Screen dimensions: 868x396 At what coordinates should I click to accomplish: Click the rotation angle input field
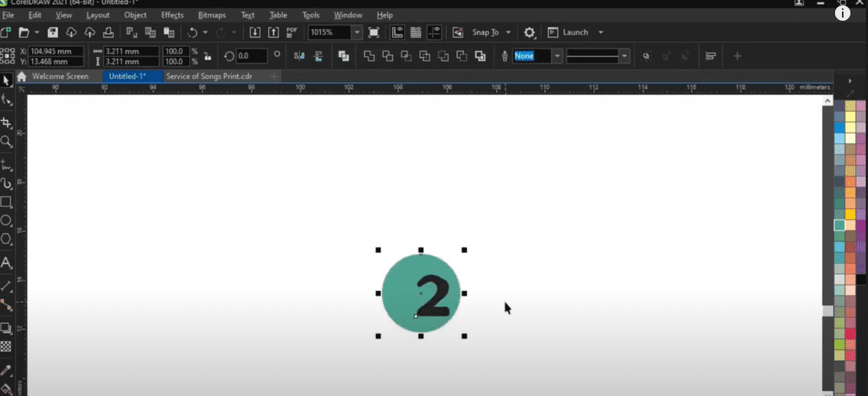coord(251,56)
